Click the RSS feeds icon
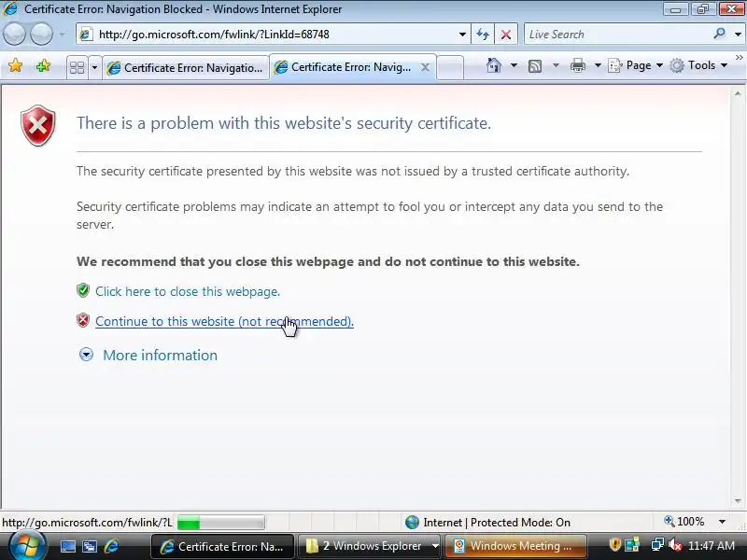This screenshot has width=747, height=560. tap(535, 65)
